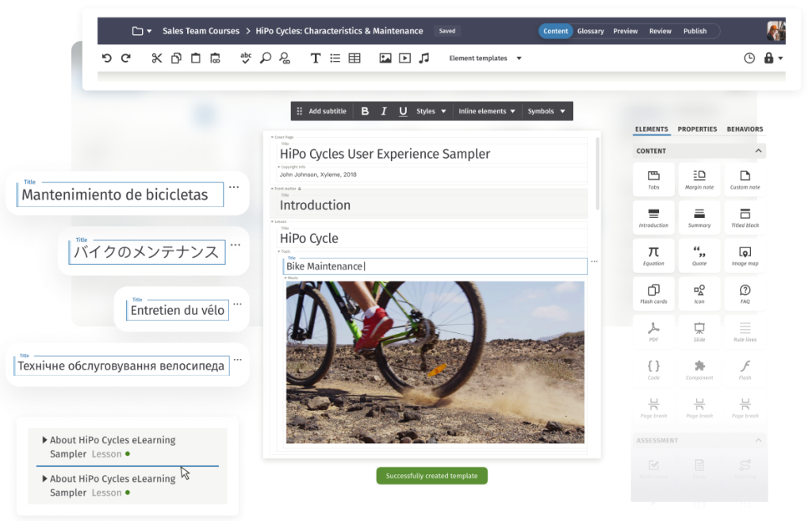The width and height of the screenshot is (812, 521).
Task: Select the PROPERTIES panel tab
Action: (x=697, y=129)
